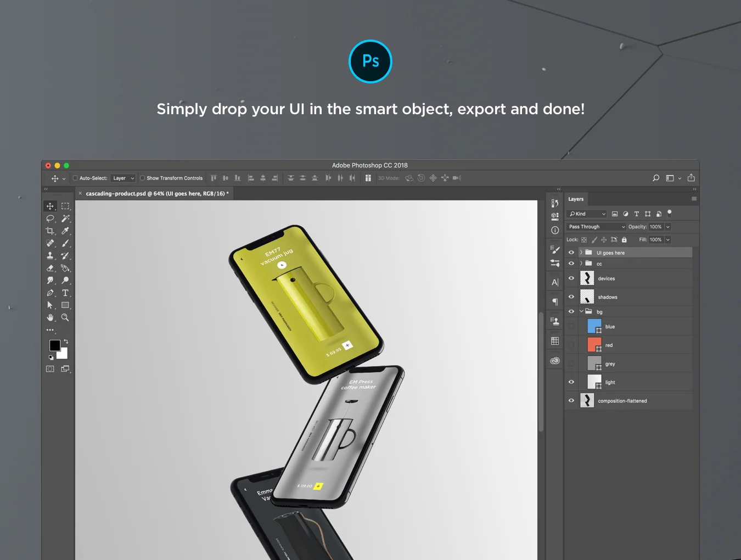Open the Brush Settings panel icon
Image resolution: width=741 pixels, height=560 pixels.
555,250
